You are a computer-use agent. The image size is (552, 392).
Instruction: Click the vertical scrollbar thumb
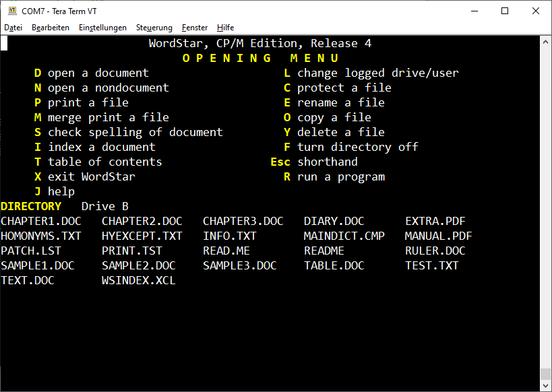[546, 374]
